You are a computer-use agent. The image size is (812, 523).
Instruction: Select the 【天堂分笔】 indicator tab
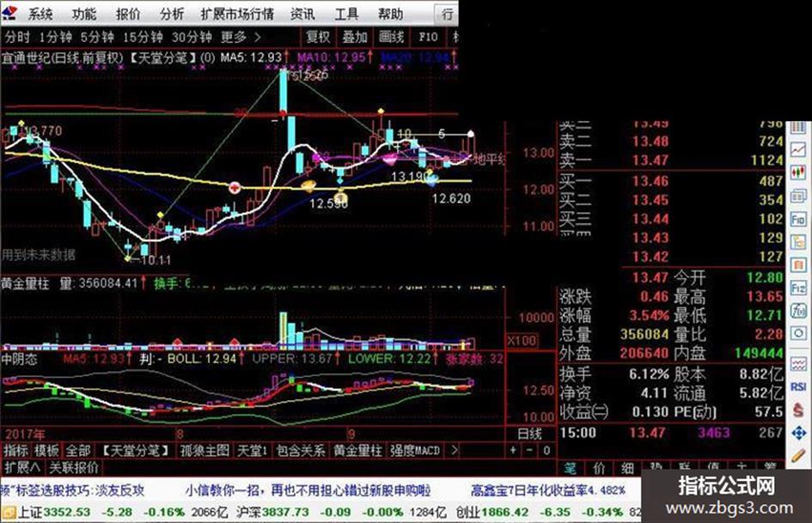coord(136,451)
